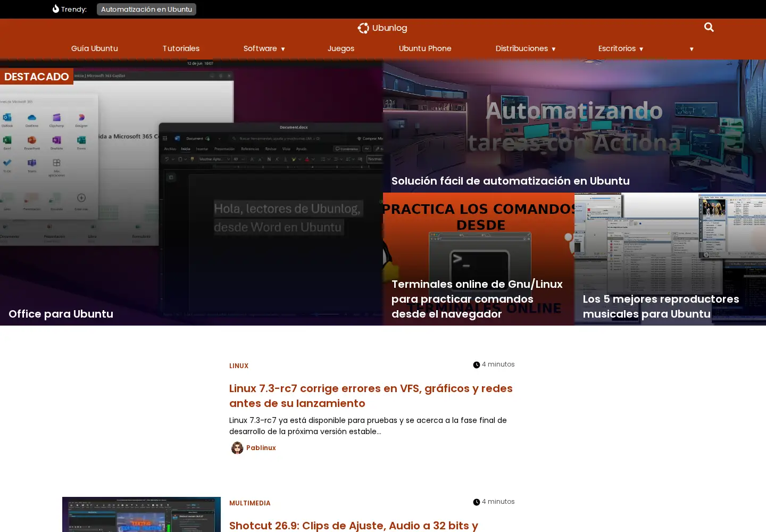The width and height of the screenshot is (766, 532).
Task: Open the Shotcut 26.9 article headline
Action: pyautogui.click(x=354, y=526)
